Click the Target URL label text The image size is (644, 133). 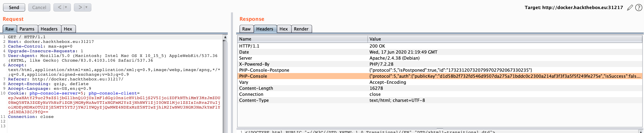[574, 8]
